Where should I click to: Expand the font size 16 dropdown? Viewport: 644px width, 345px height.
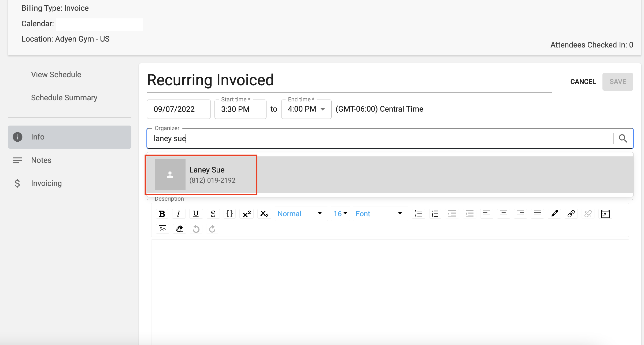(x=340, y=214)
